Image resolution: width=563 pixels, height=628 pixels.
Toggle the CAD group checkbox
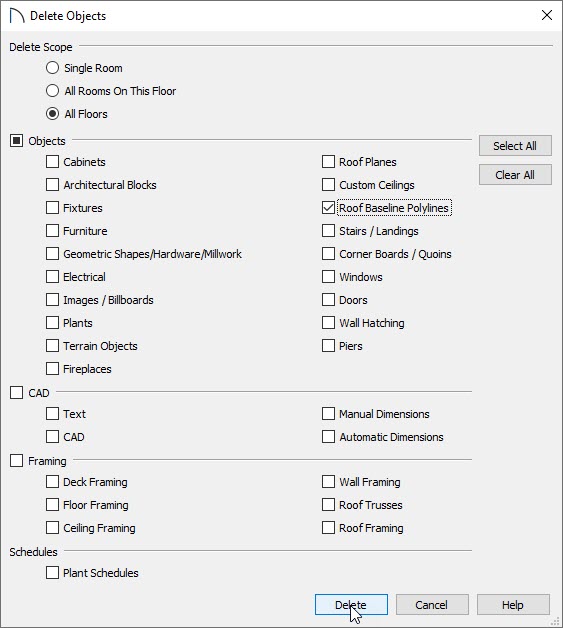16,392
